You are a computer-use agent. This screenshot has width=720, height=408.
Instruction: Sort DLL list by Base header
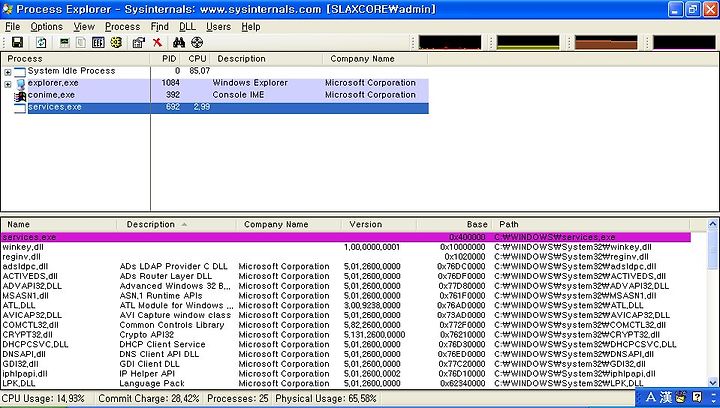[x=455, y=224]
